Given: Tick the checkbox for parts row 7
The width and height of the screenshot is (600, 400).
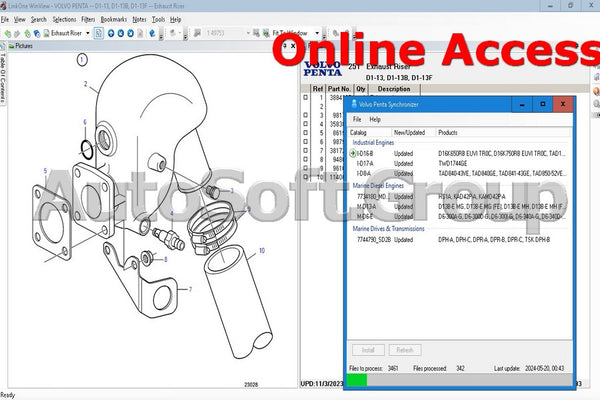Looking at the screenshot, I should 305,150.
